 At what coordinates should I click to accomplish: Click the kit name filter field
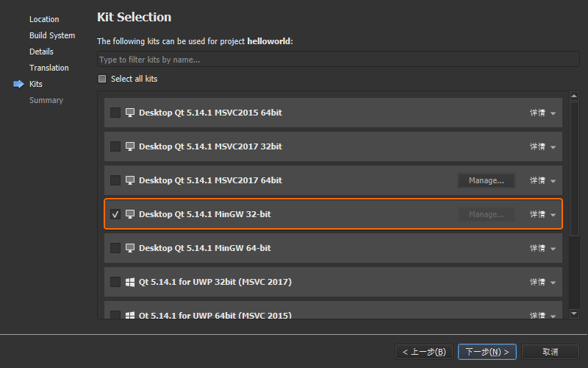[338, 60]
